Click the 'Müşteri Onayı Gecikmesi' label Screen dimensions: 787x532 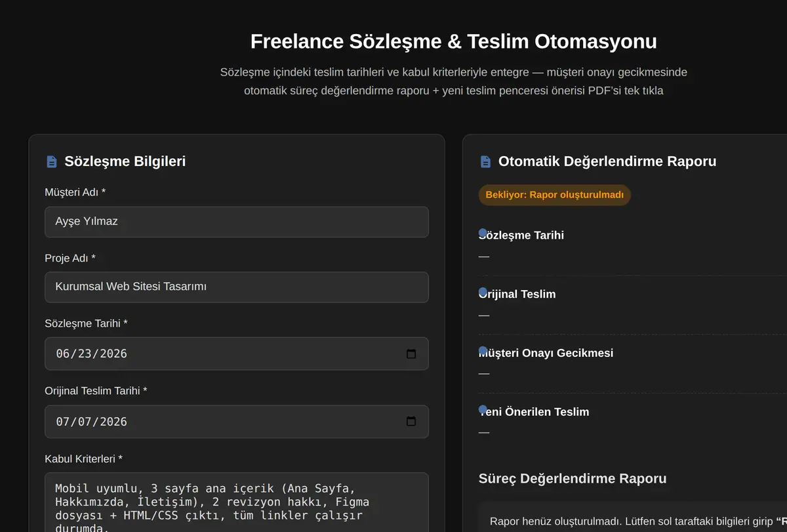[546, 353]
